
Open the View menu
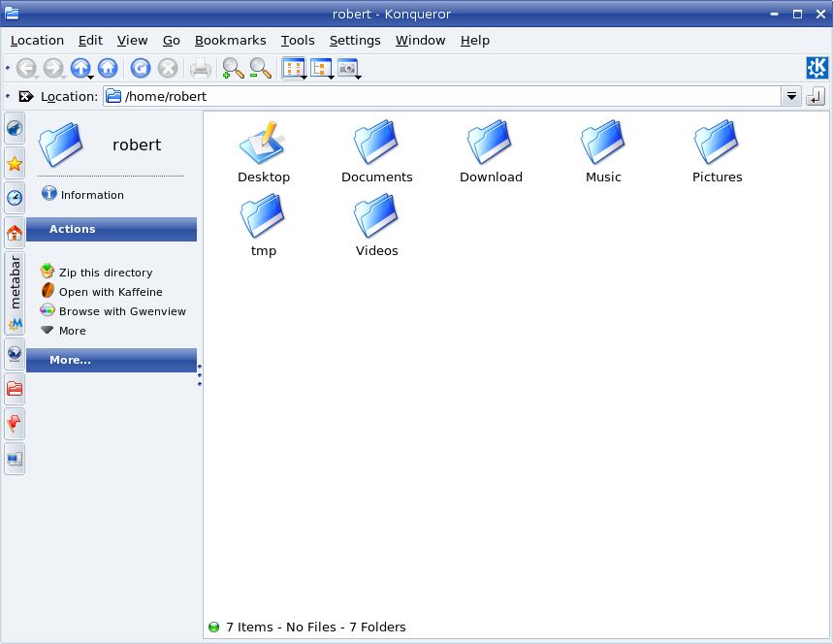pos(132,41)
